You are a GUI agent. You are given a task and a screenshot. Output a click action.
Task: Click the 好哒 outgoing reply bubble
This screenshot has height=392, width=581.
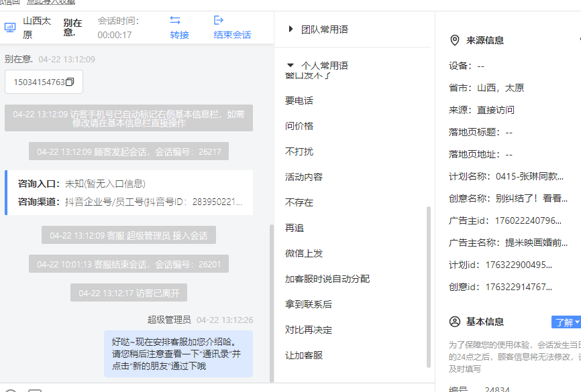point(178,354)
